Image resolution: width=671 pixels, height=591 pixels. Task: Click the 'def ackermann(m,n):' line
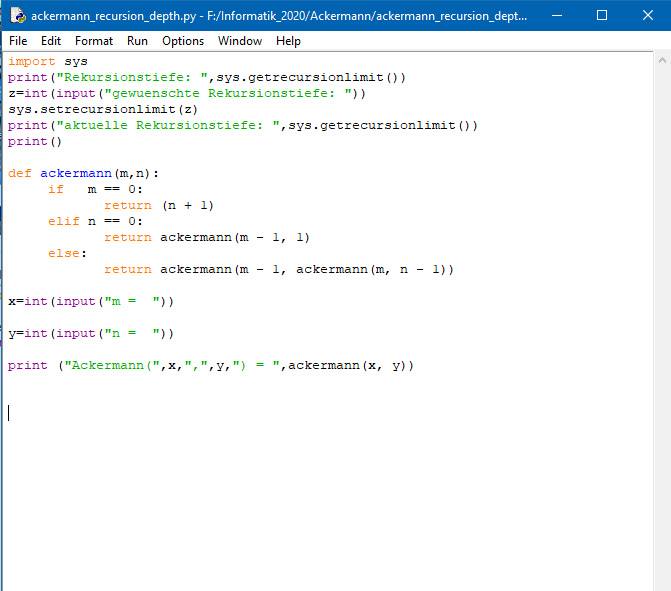[x=83, y=173]
